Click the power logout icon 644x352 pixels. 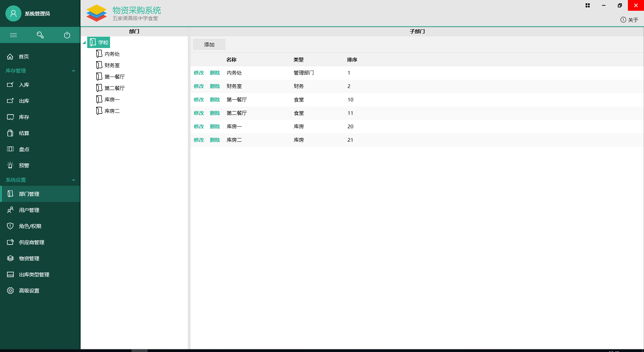[x=67, y=35]
